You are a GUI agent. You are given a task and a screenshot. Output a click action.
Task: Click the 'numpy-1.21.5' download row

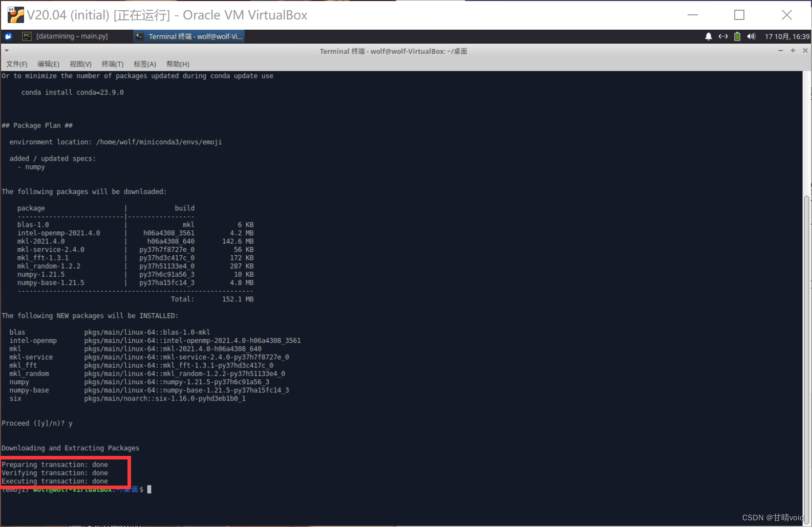[x=136, y=274]
